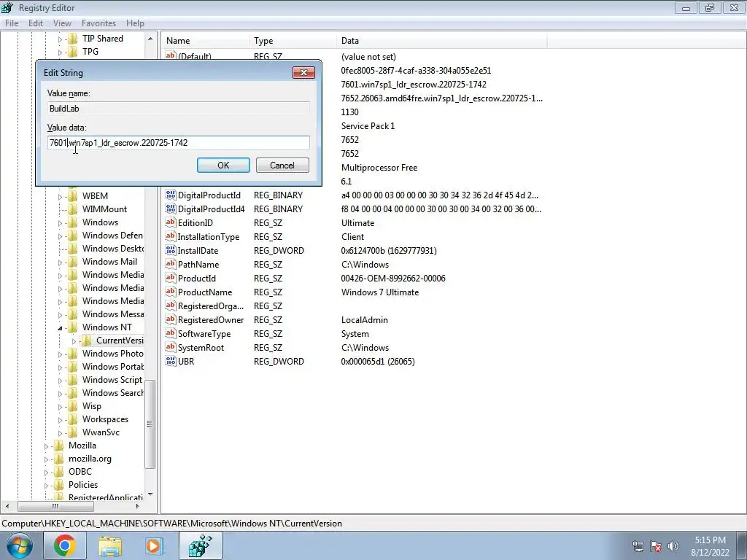747x560 pixels.
Task: Click the volume icon in system tray
Action: 673,546
